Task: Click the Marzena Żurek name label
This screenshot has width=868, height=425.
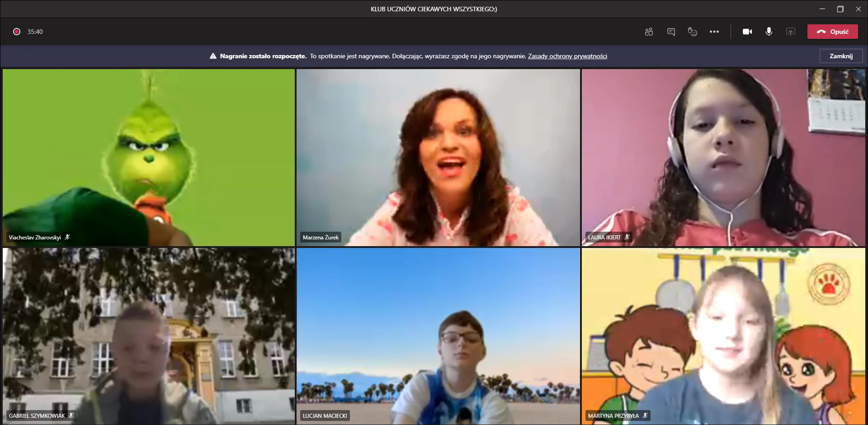Action: (x=321, y=237)
